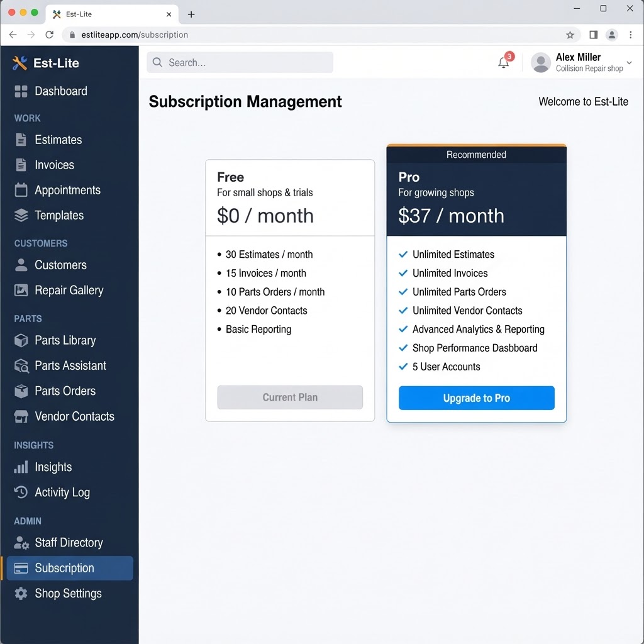Go to Staff Directory
Image resolution: width=644 pixels, height=644 pixels.
[70, 543]
